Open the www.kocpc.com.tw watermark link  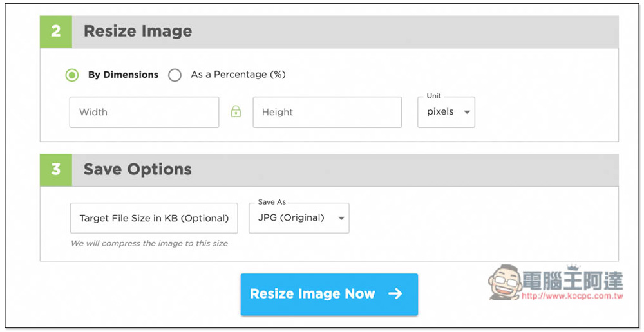(573, 295)
